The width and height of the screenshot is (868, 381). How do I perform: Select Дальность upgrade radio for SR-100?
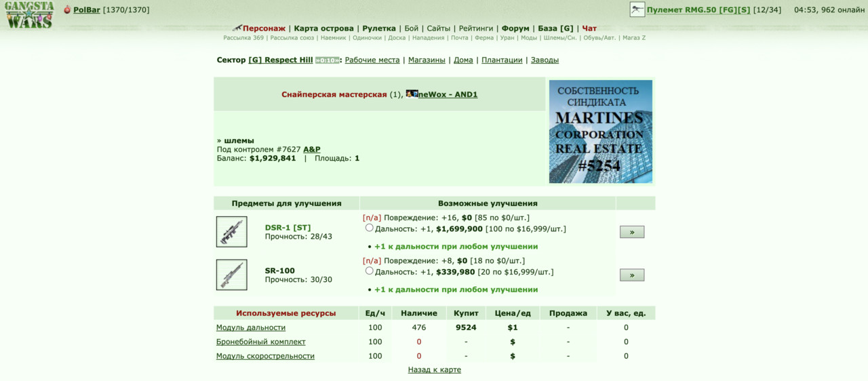pos(369,270)
